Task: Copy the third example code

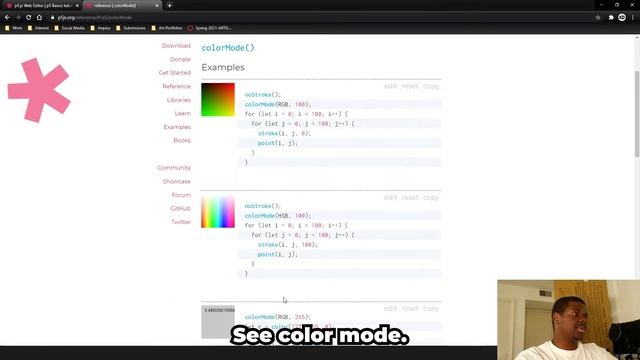Action: click(x=431, y=309)
